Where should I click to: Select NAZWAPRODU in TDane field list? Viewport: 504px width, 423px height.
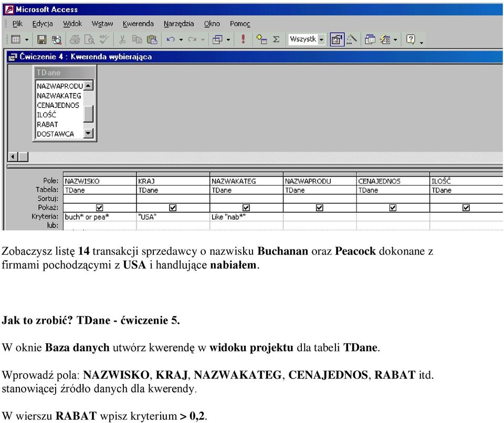59,86
